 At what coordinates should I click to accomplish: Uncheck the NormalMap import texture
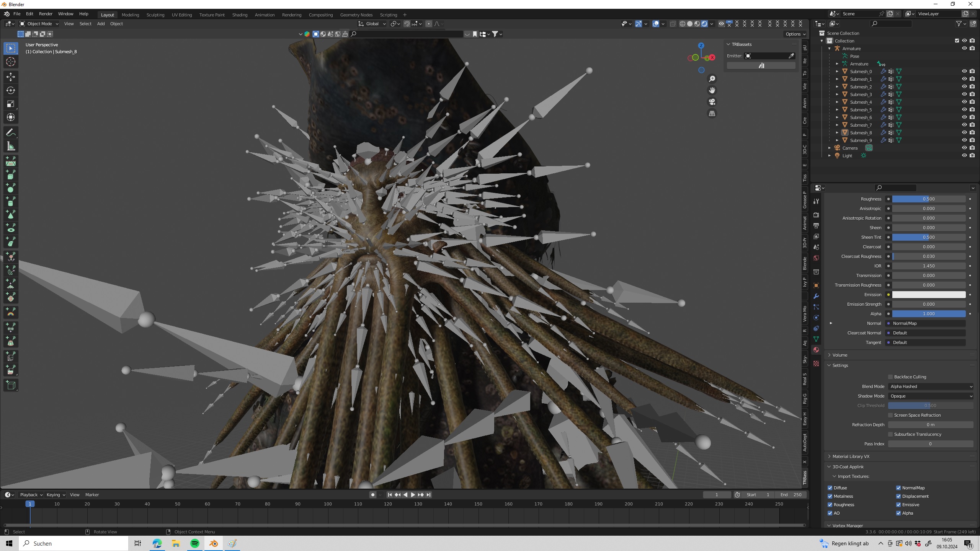tap(898, 488)
